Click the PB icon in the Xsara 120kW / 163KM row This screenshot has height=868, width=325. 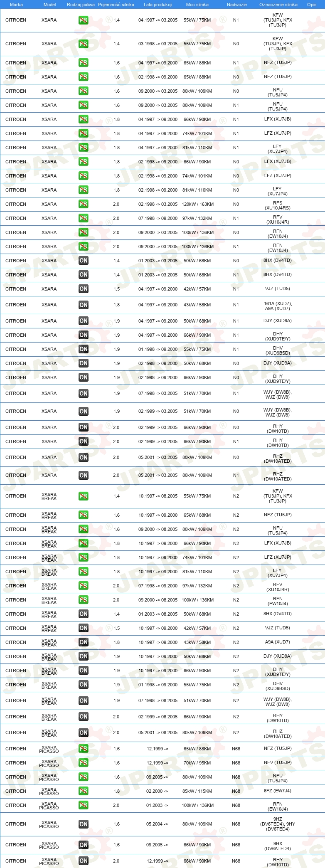[84, 204]
